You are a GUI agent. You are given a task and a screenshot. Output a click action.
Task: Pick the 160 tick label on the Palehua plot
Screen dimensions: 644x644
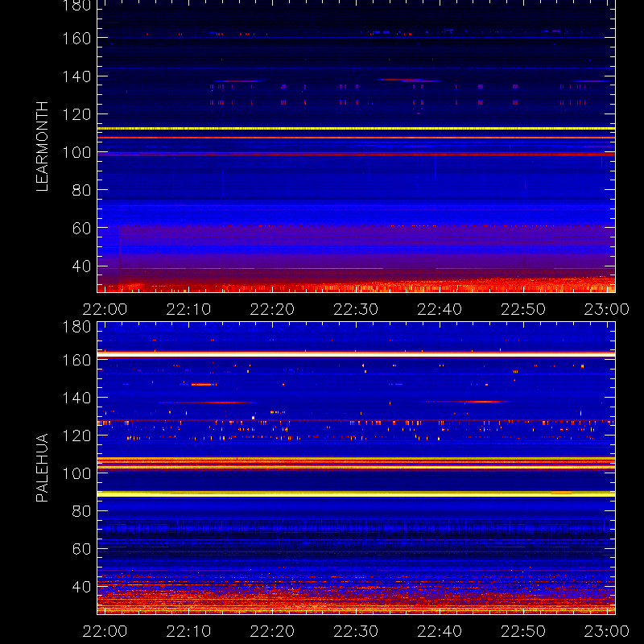(x=76, y=360)
